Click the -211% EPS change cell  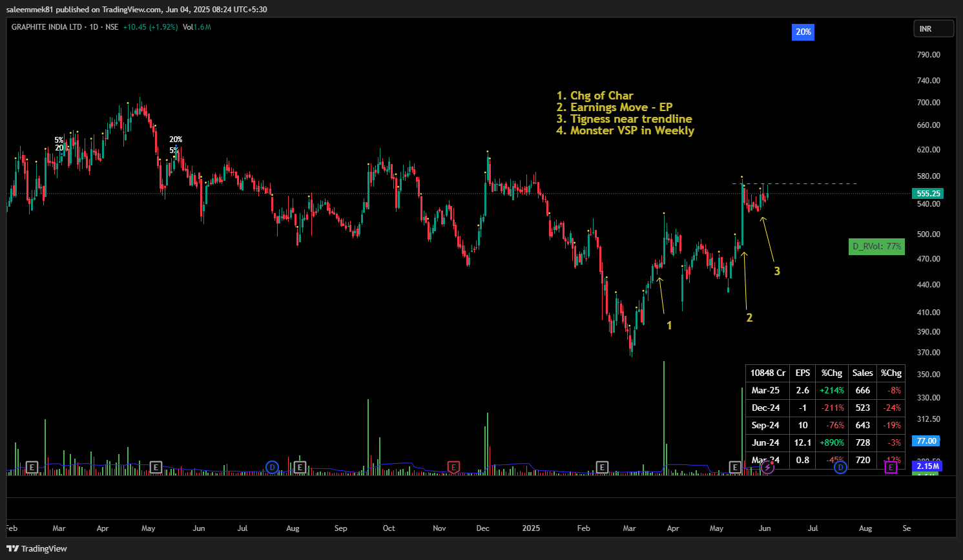pos(833,408)
